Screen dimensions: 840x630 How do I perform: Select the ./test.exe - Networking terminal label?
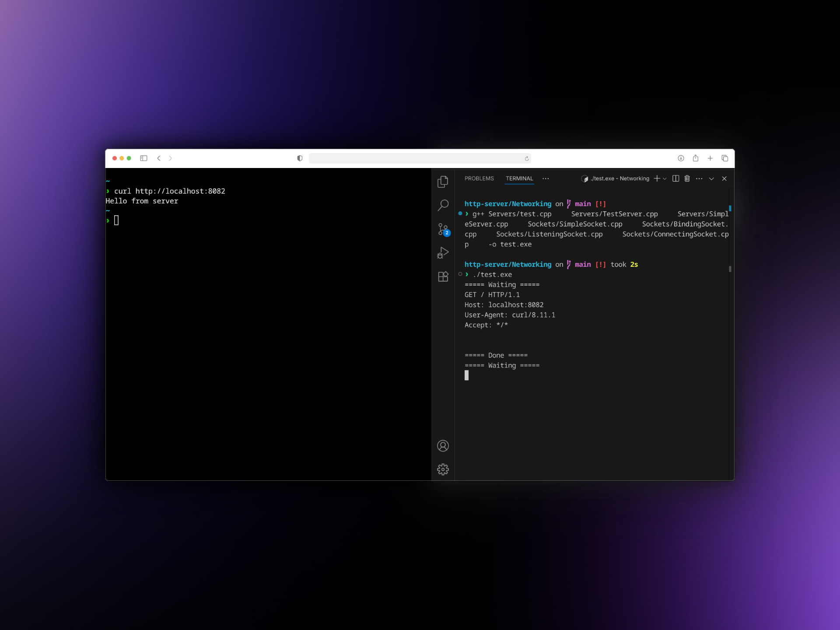[616, 178]
